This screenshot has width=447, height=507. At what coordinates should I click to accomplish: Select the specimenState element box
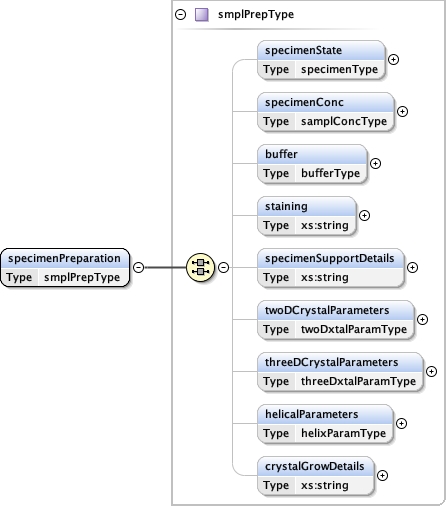coord(321,60)
